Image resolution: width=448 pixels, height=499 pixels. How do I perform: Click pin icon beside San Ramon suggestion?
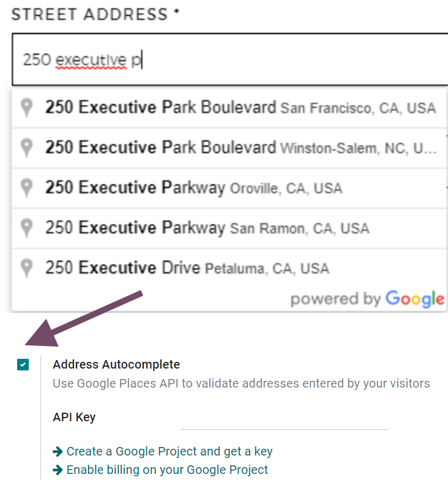pyautogui.click(x=26, y=228)
